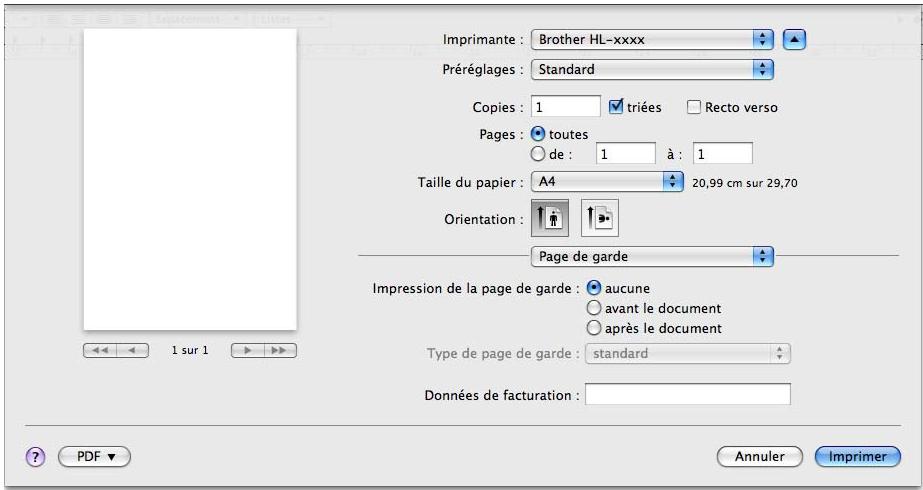923x490 pixels.
Task: Click the Annuler button
Action: pos(759,456)
